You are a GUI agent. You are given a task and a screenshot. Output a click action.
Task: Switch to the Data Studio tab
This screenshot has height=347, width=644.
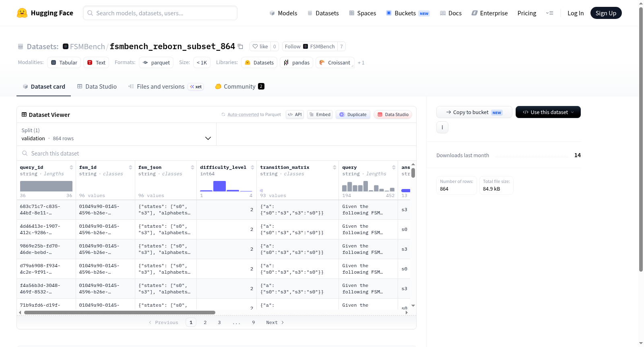pos(97,87)
